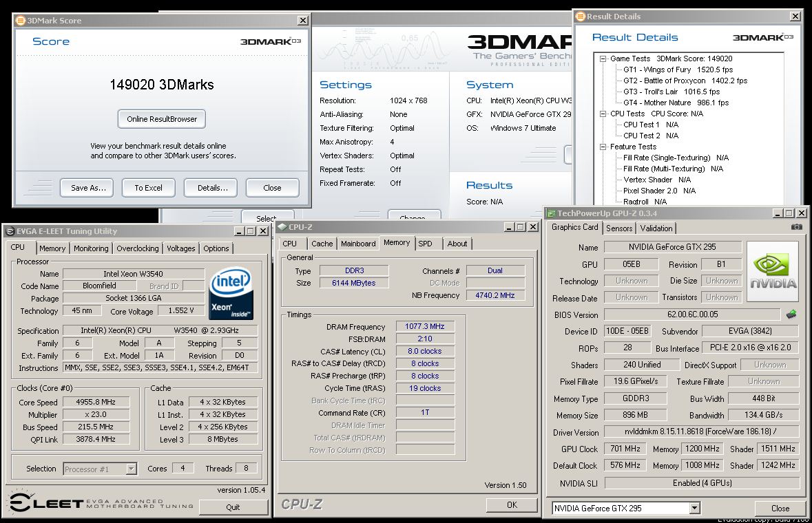This screenshot has width=812, height=523.
Task: Click the Multiplier x 23.0 field
Action: coord(96,414)
